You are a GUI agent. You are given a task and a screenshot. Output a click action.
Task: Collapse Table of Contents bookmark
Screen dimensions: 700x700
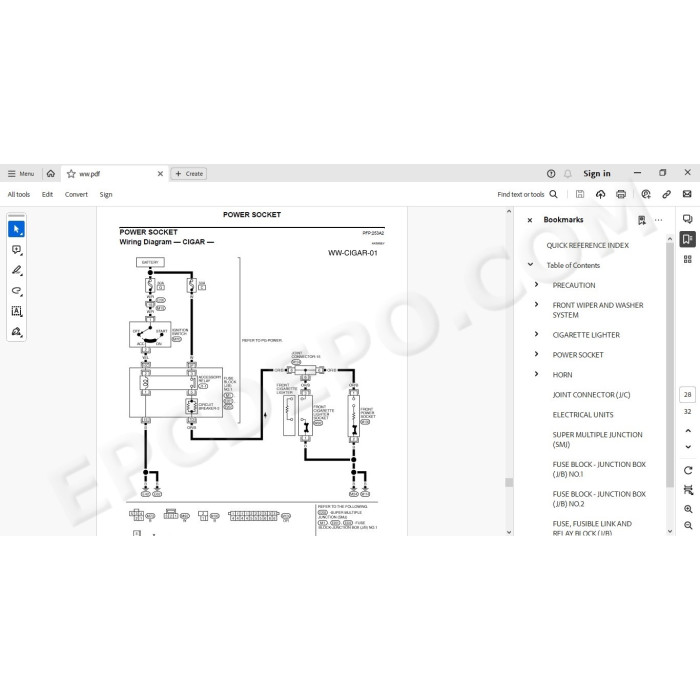click(x=530, y=265)
